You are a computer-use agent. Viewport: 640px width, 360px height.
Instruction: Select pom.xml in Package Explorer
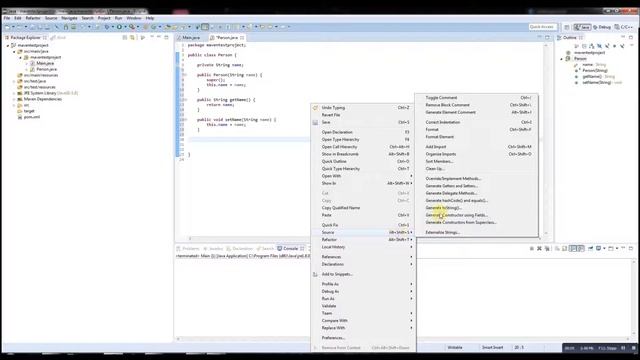pos(32,117)
